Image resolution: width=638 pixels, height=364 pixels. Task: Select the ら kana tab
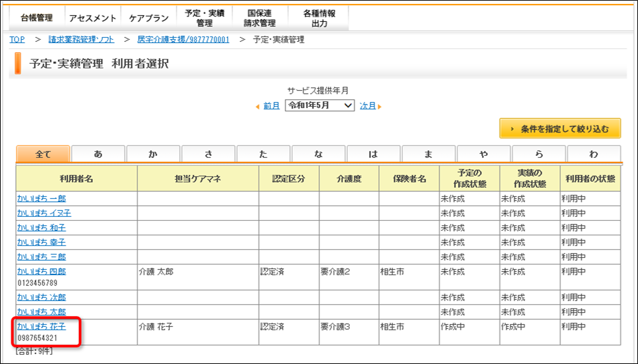pos(538,154)
